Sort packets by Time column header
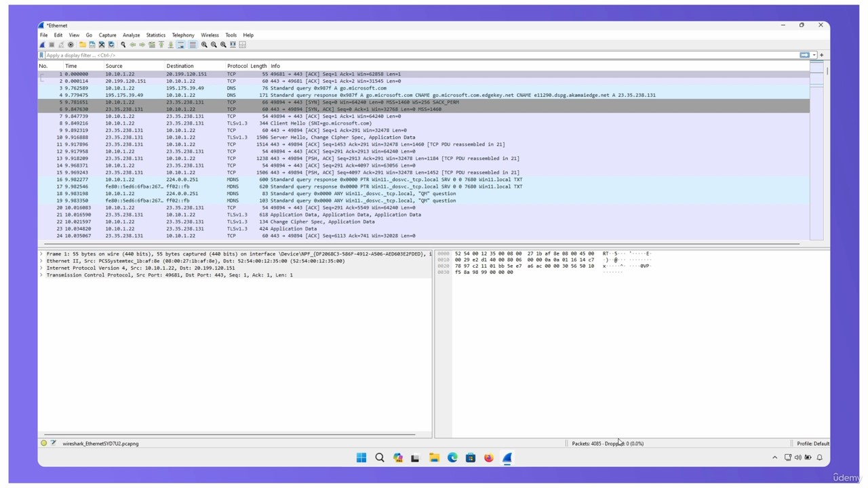 click(x=83, y=66)
